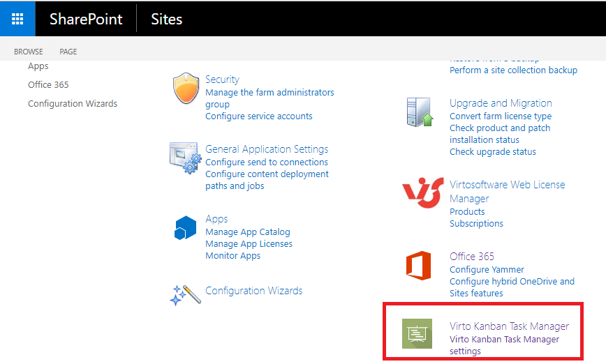
Task: Click the Virto Kanban green board icon
Action: (417, 333)
